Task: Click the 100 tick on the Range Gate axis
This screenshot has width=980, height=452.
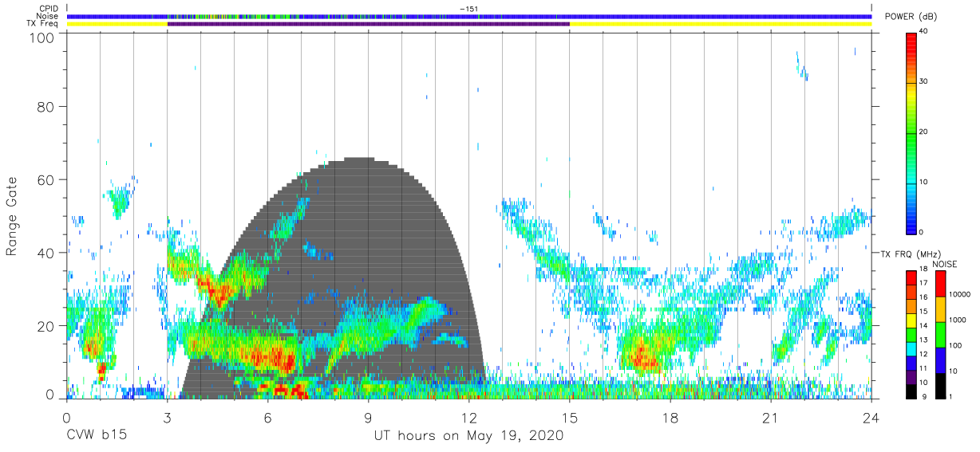Action: [x=43, y=37]
